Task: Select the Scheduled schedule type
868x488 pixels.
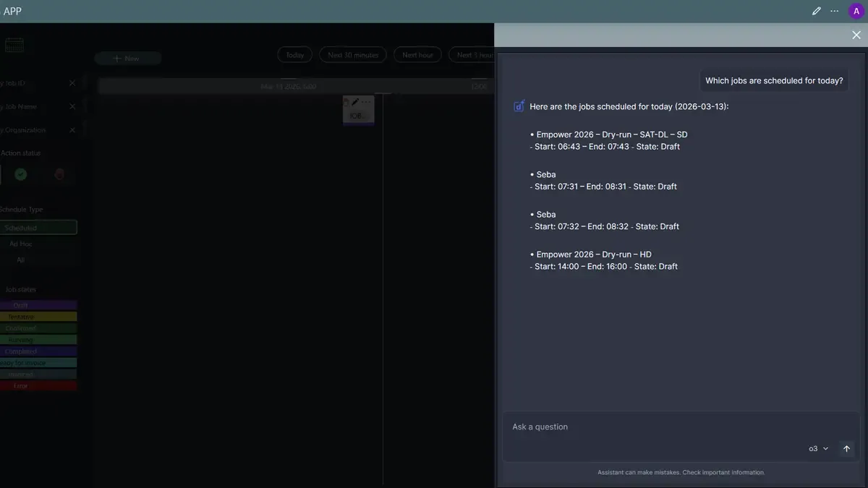Action: click(38, 228)
